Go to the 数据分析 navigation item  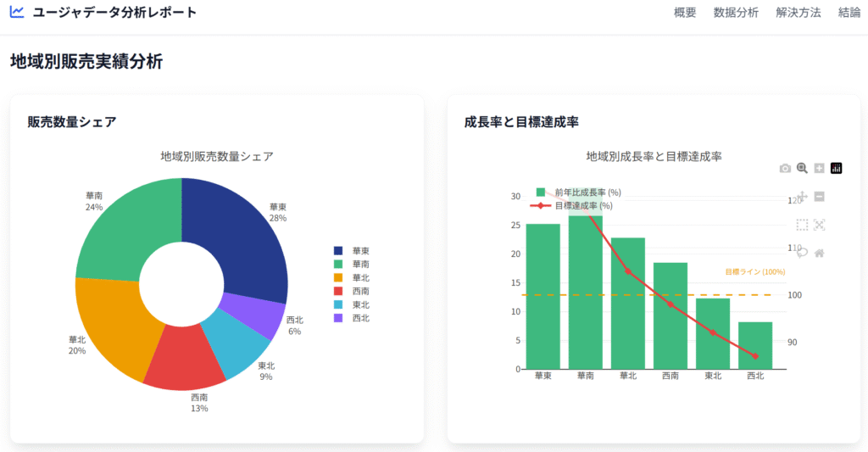(x=736, y=13)
